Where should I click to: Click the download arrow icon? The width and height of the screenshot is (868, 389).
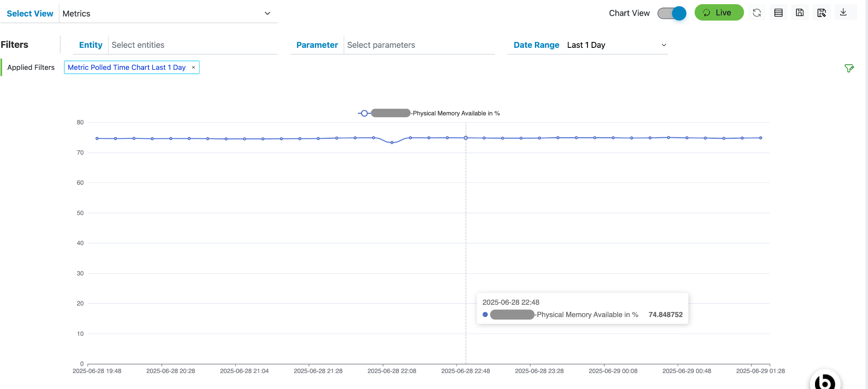pos(843,12)
